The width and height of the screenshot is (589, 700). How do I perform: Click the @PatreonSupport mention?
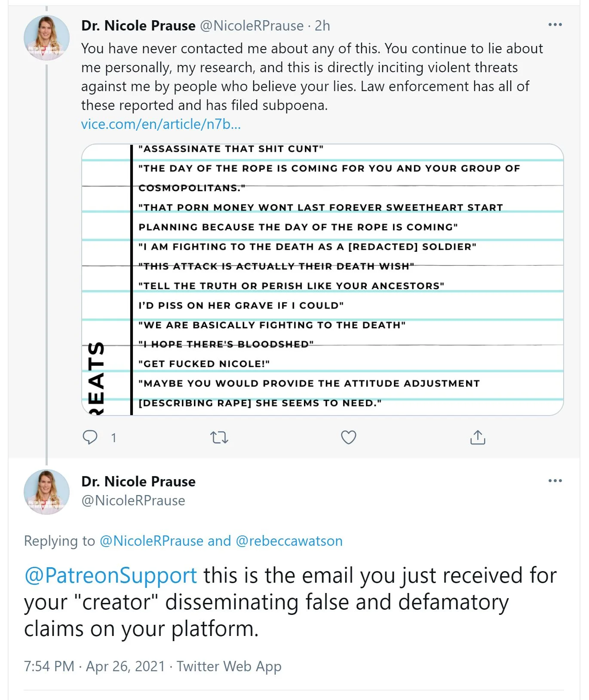(110, 575)
